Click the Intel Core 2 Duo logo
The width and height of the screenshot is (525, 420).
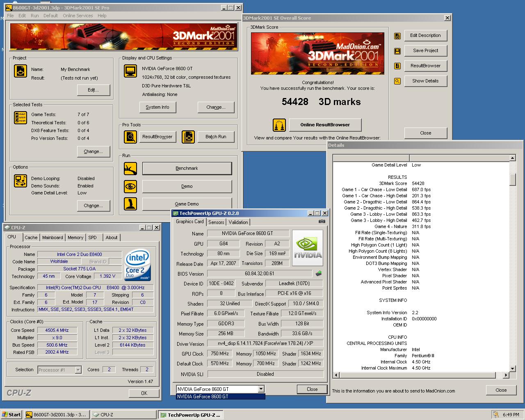(137, 265)
